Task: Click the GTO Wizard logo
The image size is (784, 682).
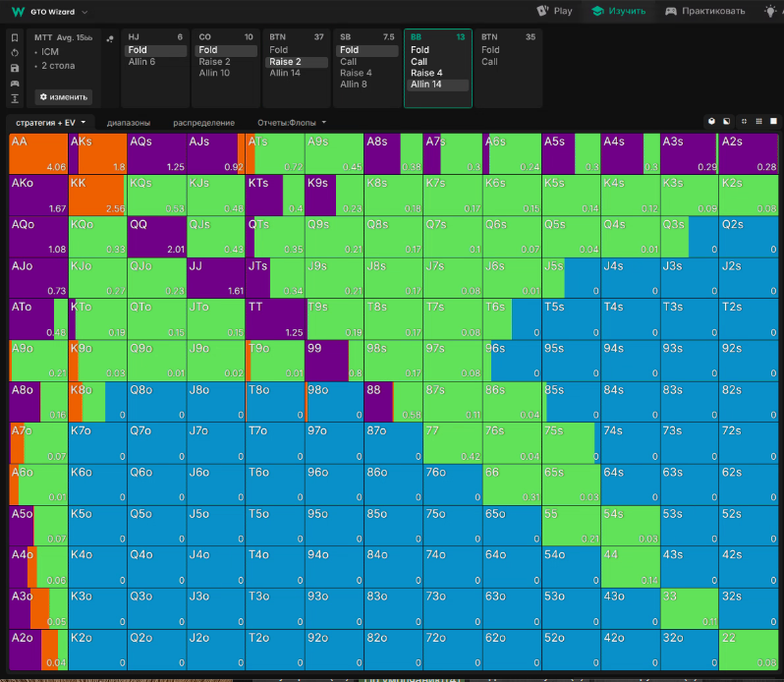Action: coord(17,12)
